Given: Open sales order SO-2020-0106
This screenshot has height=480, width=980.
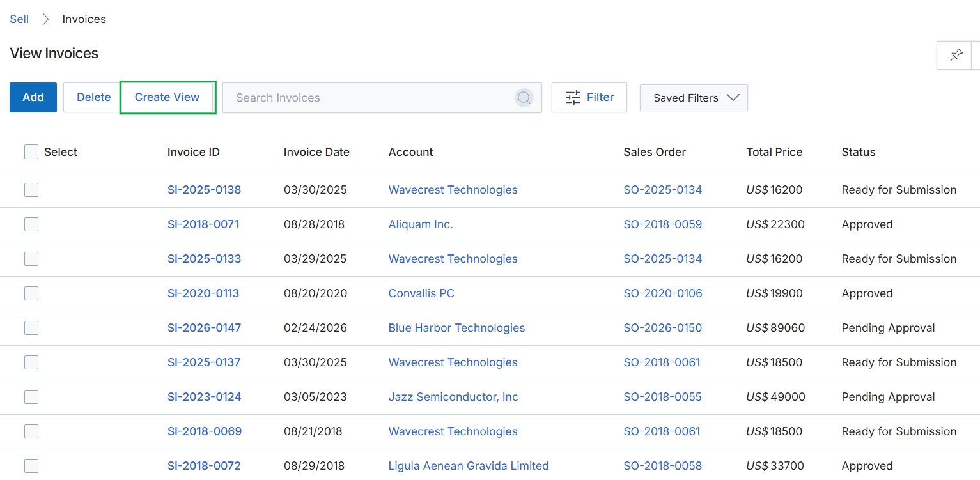Looking at the screenshot, I should [663, 293].
